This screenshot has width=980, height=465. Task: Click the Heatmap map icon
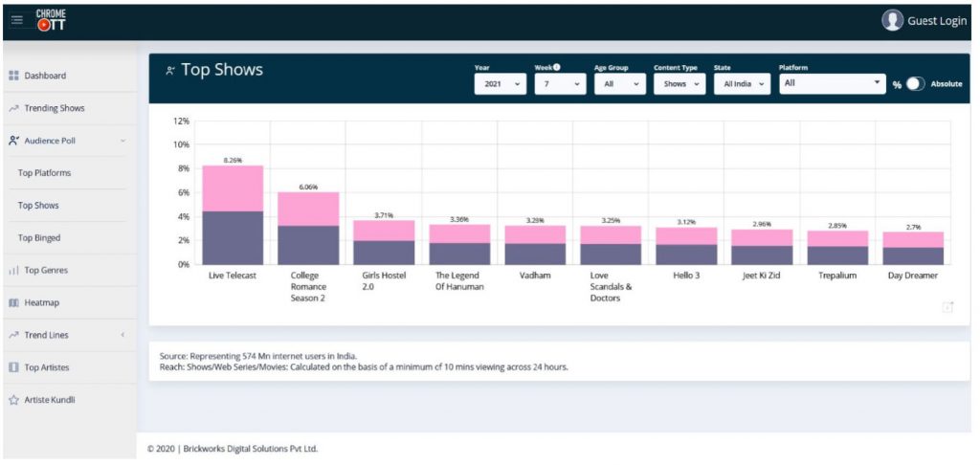pos(13,303)
